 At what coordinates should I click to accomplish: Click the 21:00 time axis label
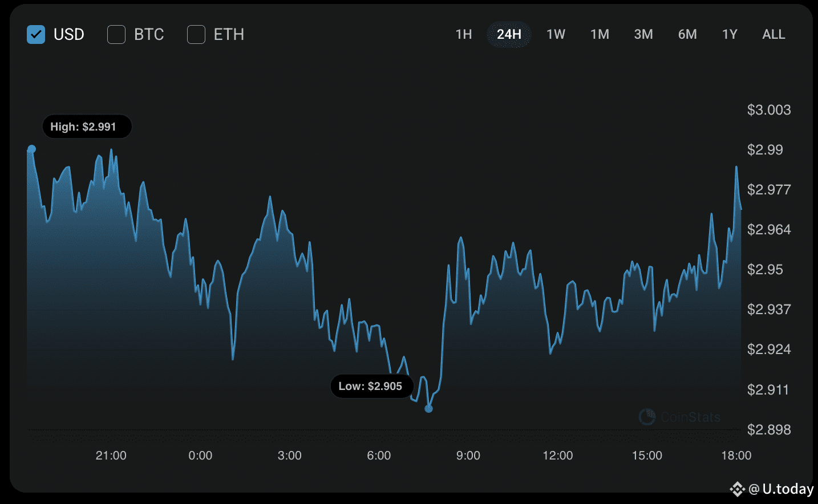(111, 456)
